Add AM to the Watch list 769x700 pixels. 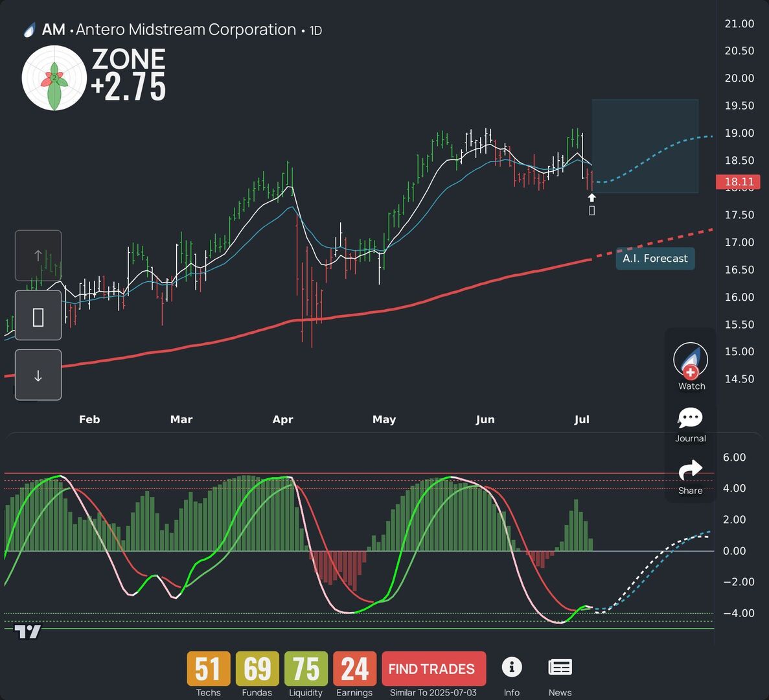tap(691, 366)
